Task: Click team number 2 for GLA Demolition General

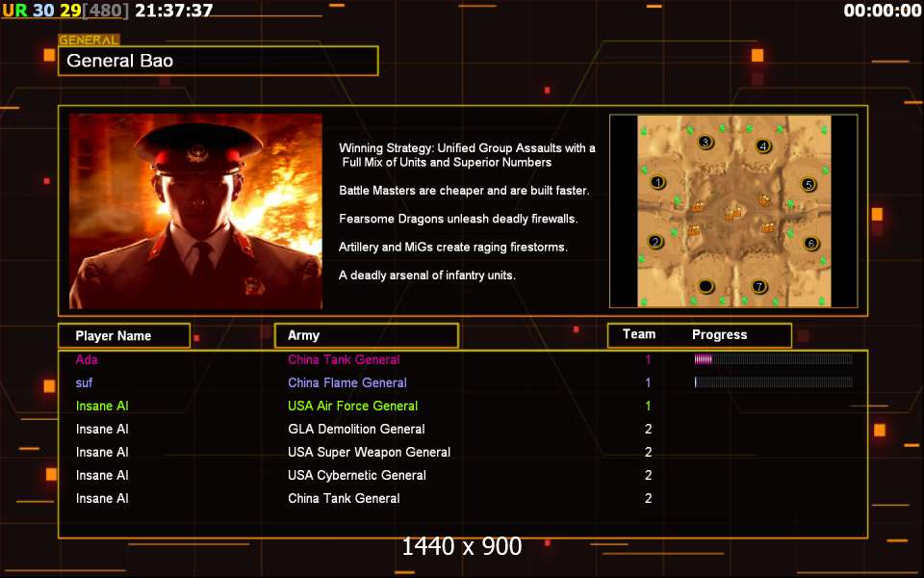Action: pos(648,429)
